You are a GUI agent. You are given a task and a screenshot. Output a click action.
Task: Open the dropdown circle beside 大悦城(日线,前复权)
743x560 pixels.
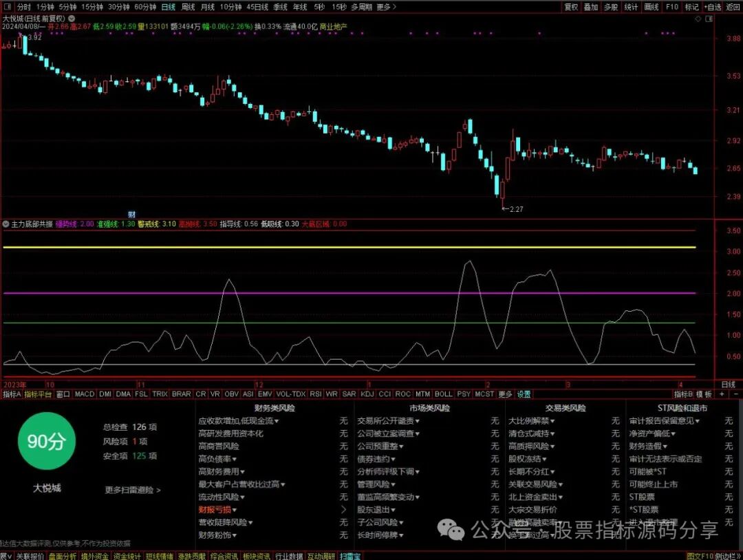[72, 19]
